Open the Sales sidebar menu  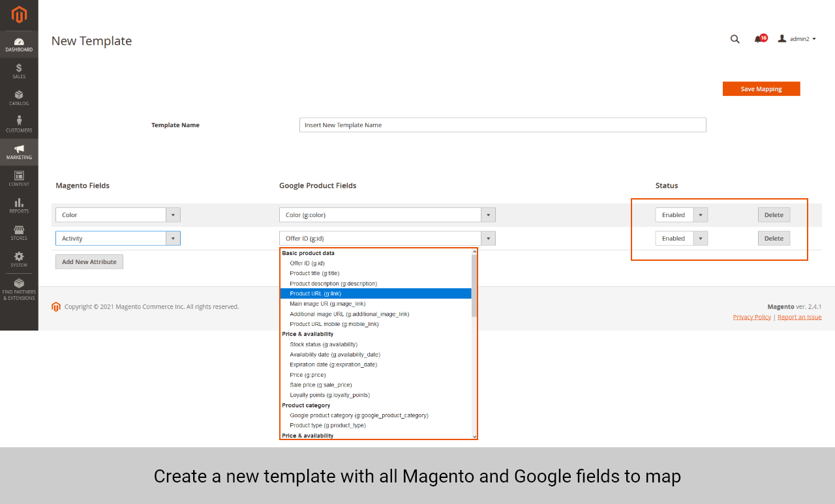tap(19, 71)
